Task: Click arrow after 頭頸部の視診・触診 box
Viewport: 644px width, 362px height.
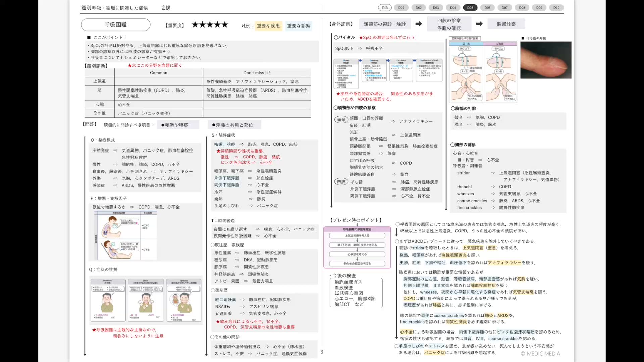Action: [419, 24]
